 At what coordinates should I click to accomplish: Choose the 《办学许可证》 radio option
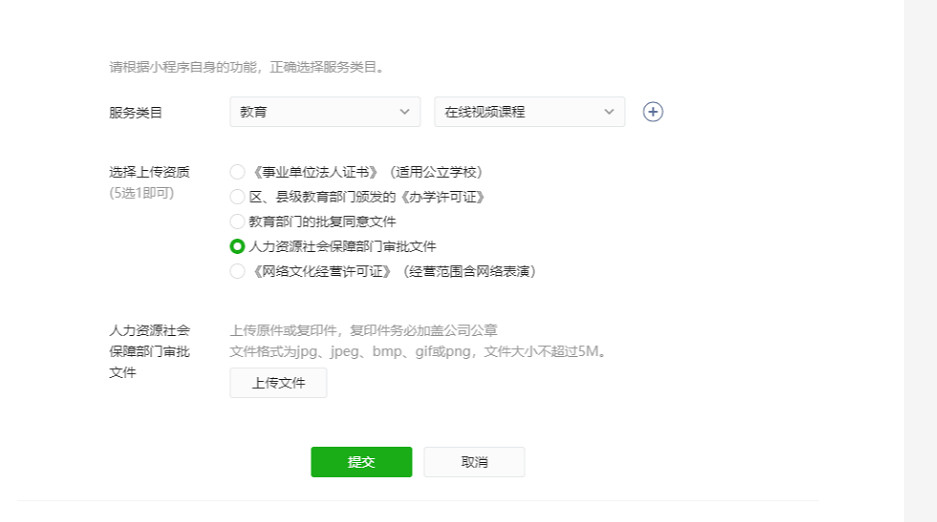(237, 197)
